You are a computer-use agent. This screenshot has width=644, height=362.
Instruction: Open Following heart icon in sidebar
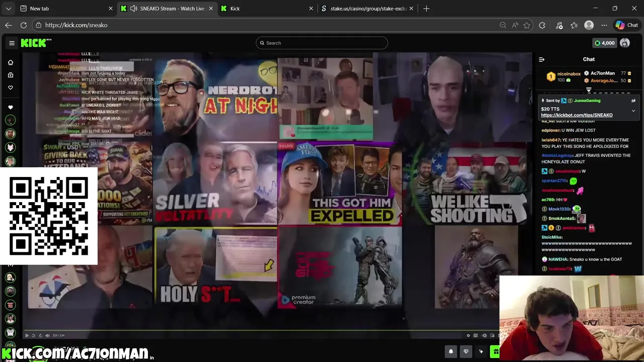10,87
